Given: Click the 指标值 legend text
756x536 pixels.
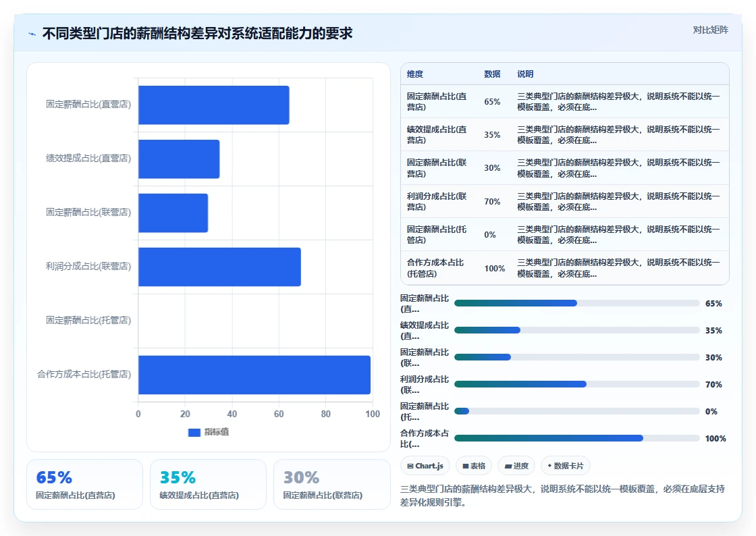Looking at the screenshot, I should 217,432.
